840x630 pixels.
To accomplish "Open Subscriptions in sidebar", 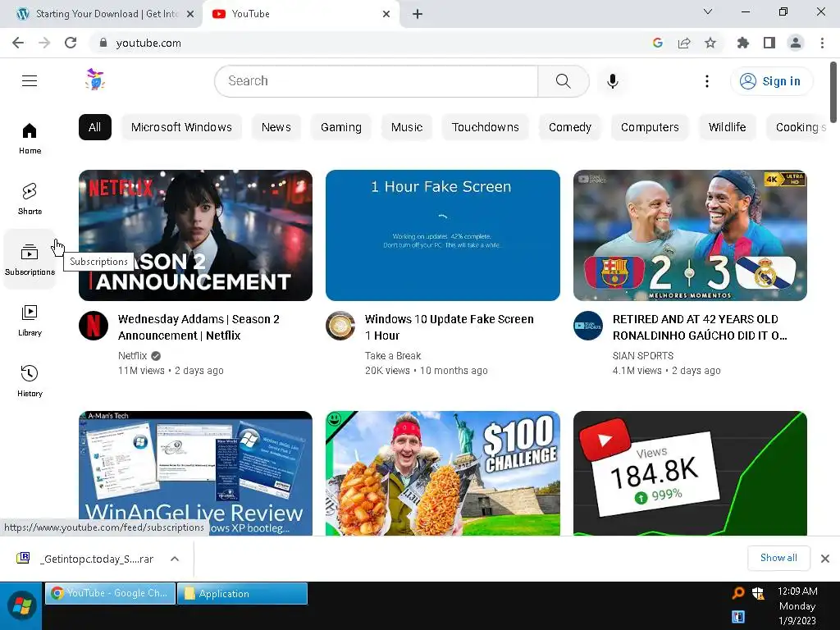I will 30,260.
